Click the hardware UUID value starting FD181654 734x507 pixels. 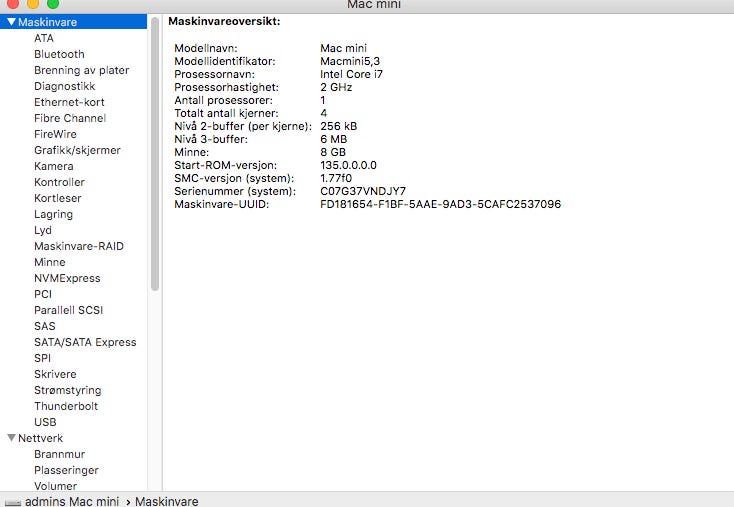pos(440,204)
